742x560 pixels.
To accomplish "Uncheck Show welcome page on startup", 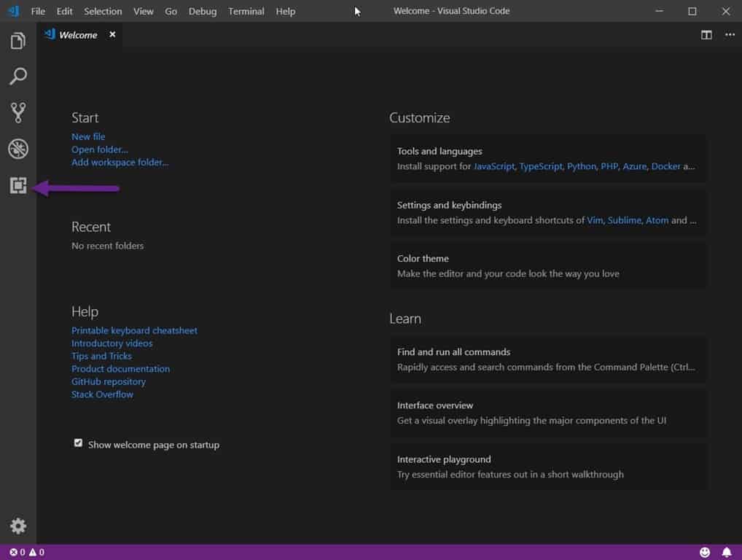I will [x=78, y=443].
